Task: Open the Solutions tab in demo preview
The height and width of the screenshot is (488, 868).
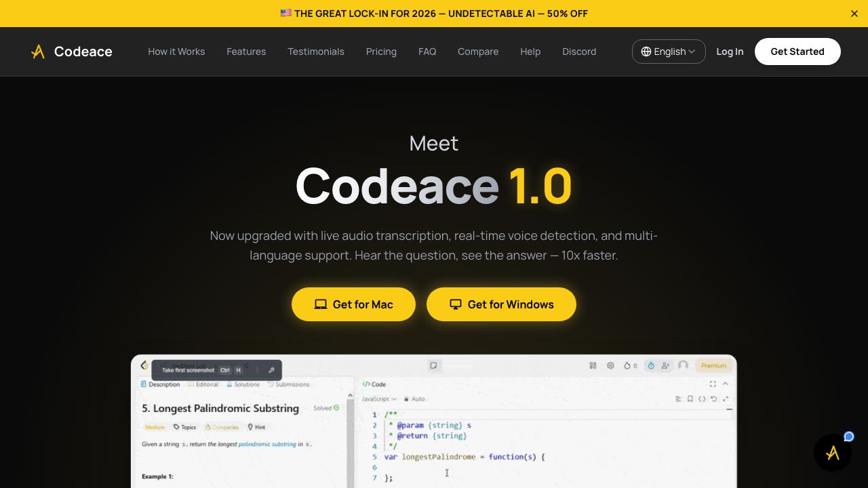Action: 243,384
